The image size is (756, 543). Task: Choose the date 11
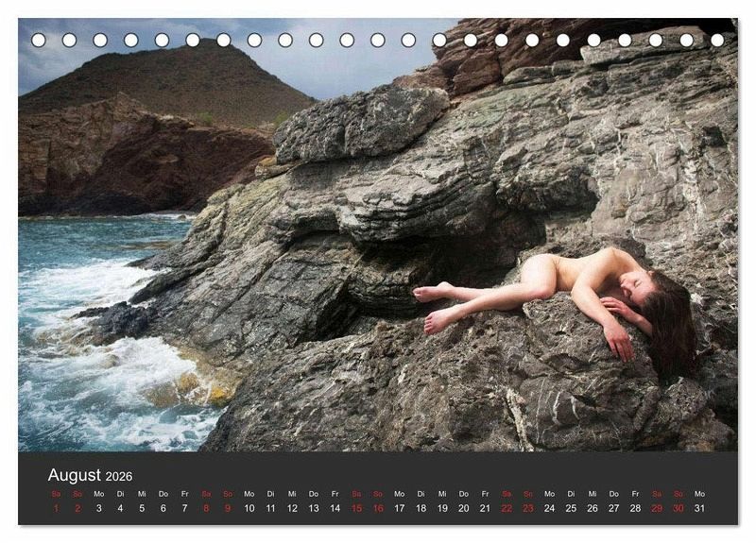(270, 508)
